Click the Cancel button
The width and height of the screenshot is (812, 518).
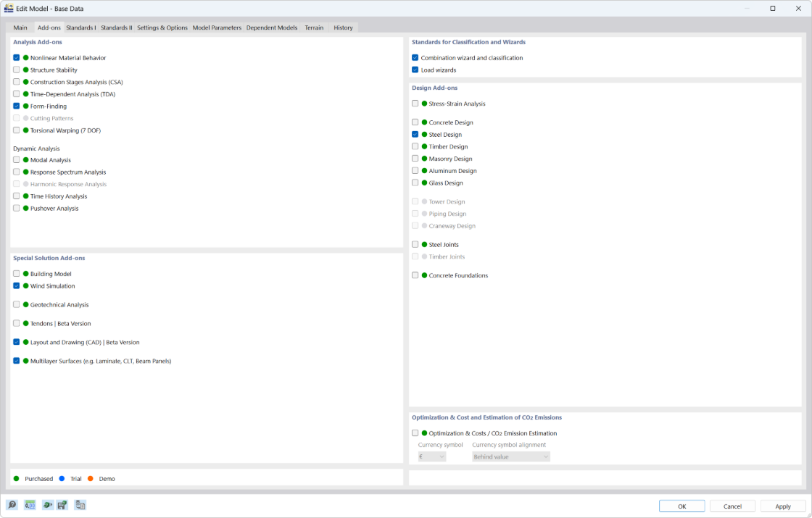click(732, 506)
